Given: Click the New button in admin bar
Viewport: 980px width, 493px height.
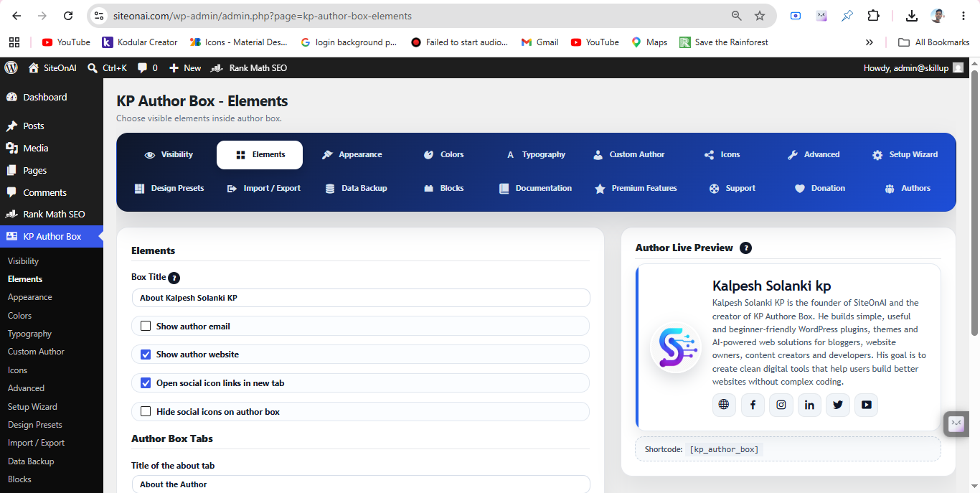Looking at the screenshot, I should (185, 67).
